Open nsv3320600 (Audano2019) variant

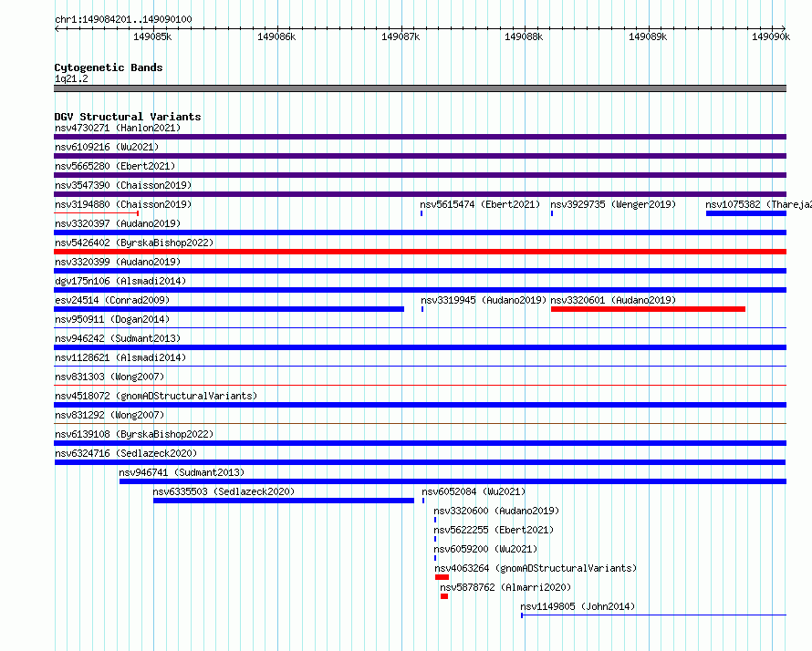pos(496,511)
